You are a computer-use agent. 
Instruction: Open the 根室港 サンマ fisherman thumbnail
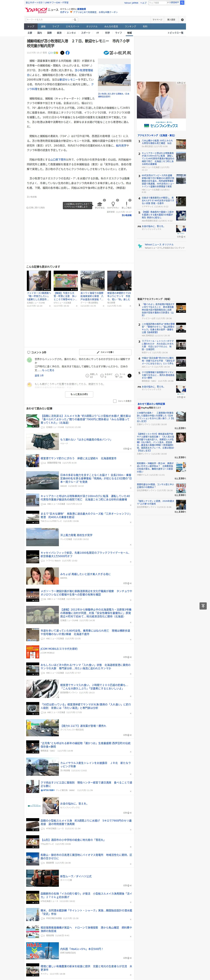(119, 281)
